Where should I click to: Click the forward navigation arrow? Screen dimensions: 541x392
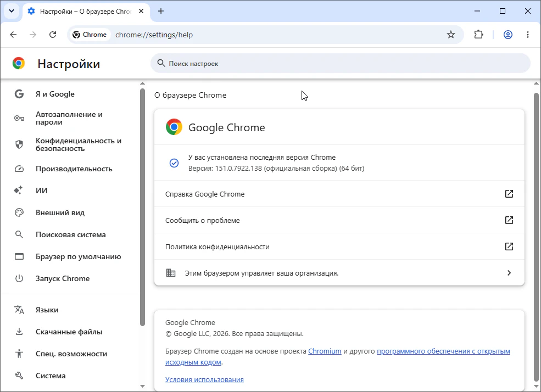point(33,35)
